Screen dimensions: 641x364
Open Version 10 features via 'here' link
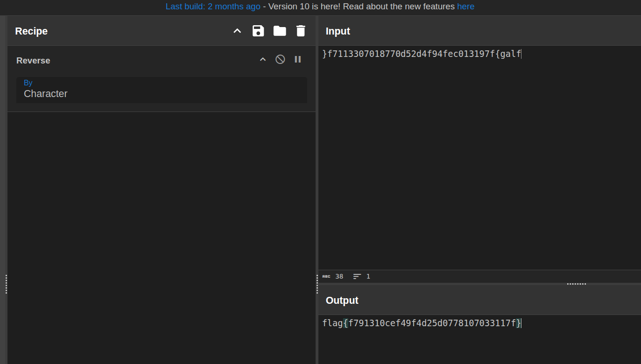(465, 7)
